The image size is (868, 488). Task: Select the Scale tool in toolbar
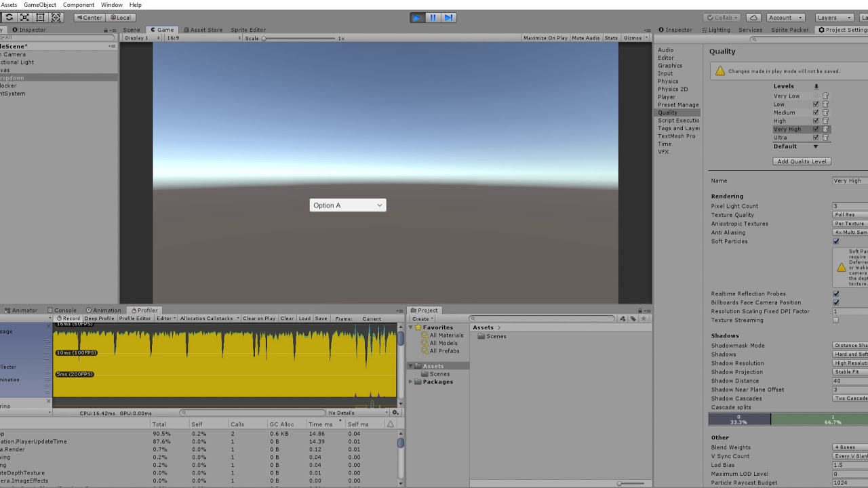point(24,18)
